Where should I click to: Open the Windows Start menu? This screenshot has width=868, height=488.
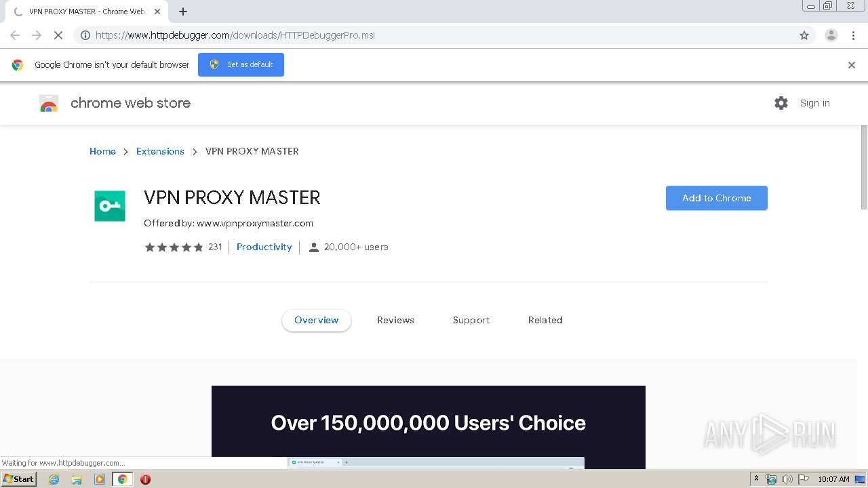19,479
